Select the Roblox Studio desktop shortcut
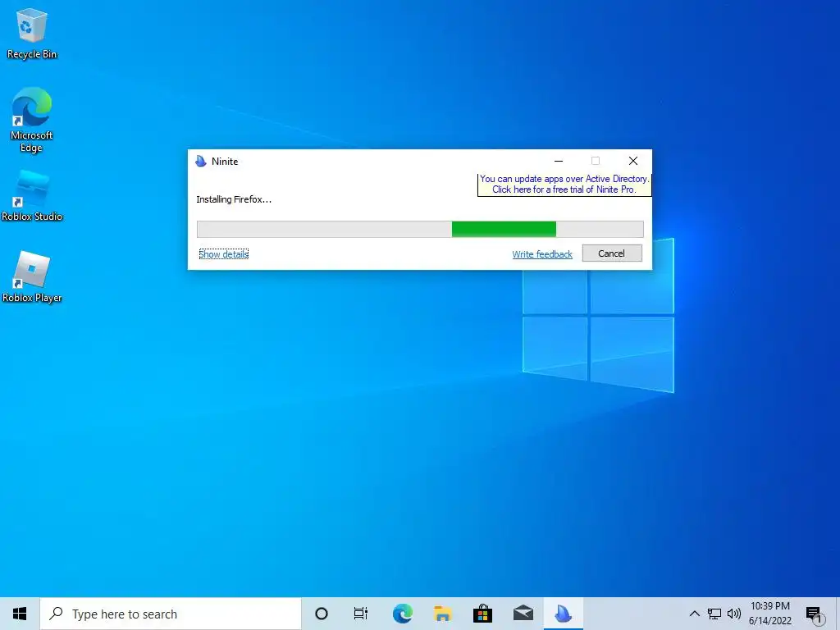 pos(32,195)
